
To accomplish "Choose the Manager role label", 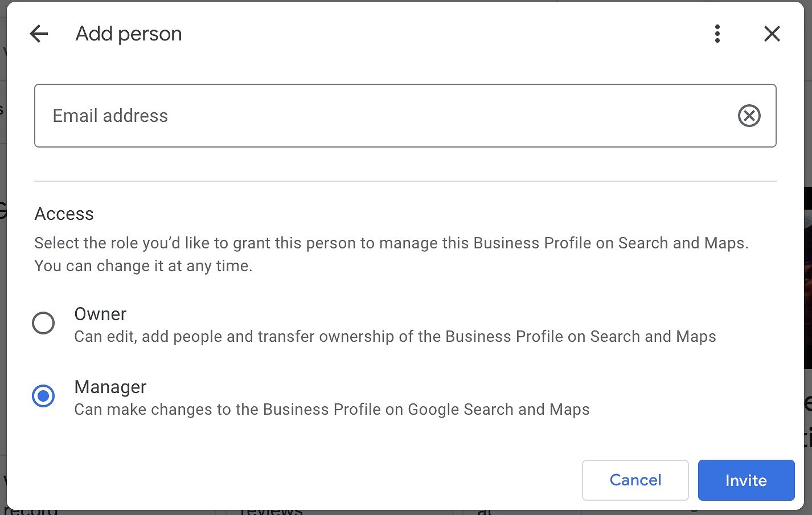I will [x=110, y=387].
